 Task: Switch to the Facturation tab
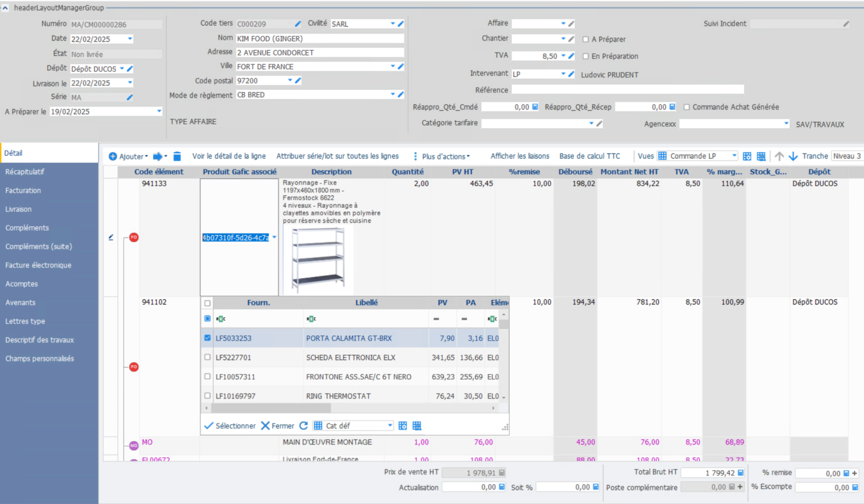pos(23,191)
